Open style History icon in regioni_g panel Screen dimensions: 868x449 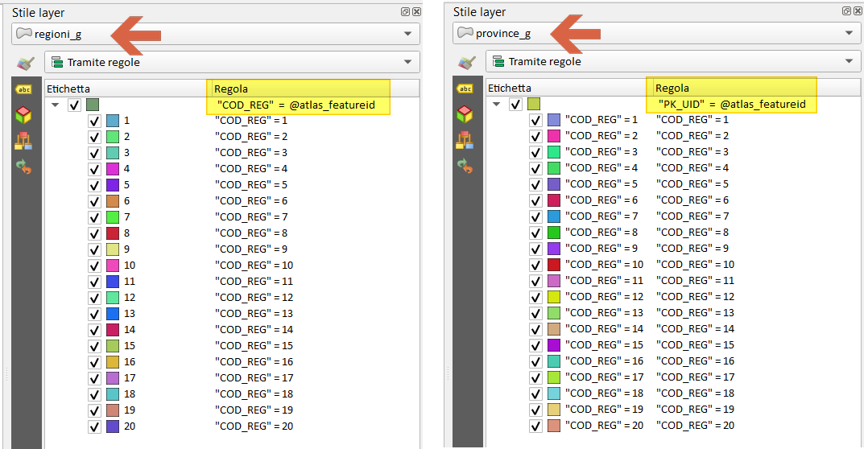click(23, 167)
